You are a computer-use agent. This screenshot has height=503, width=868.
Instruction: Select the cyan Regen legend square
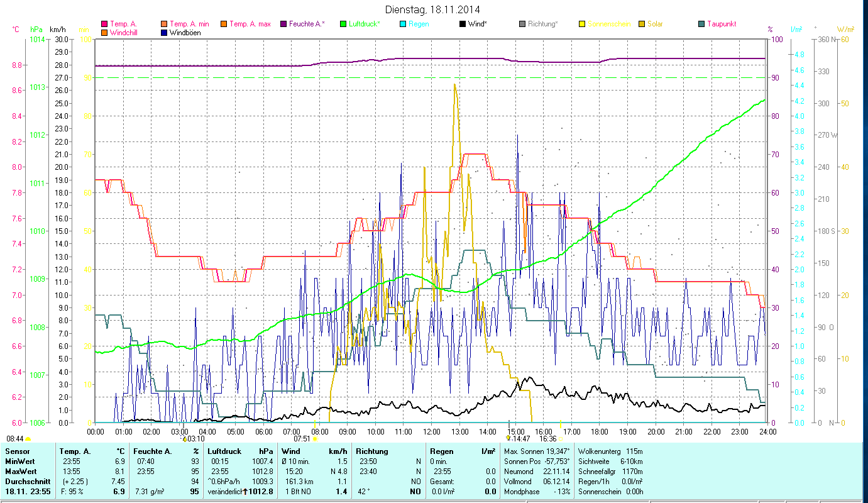click(x=403, y=25)
